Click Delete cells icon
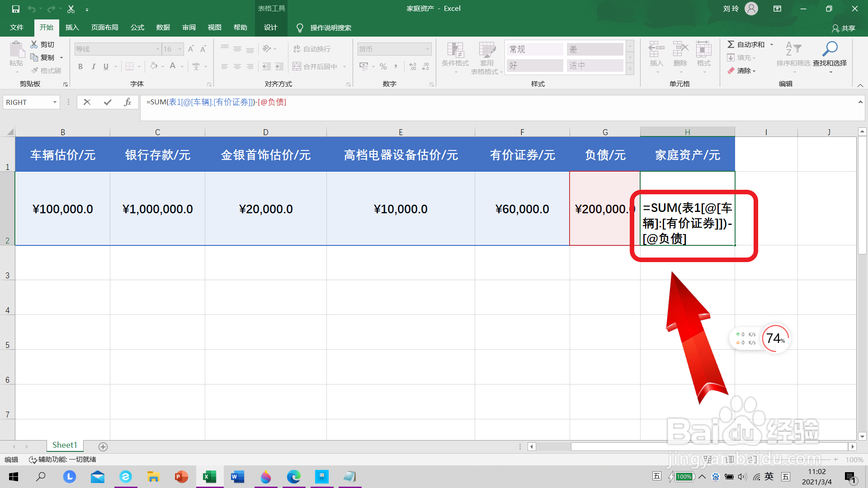Image resolution: width=868 pixels, height=488 pixels. click(x=680, y=50)
